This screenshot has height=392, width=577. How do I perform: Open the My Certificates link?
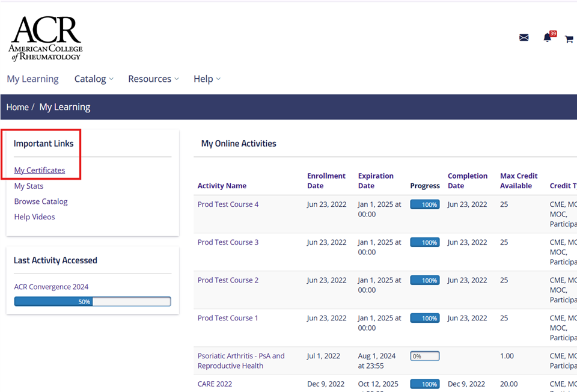pos(40,170)
